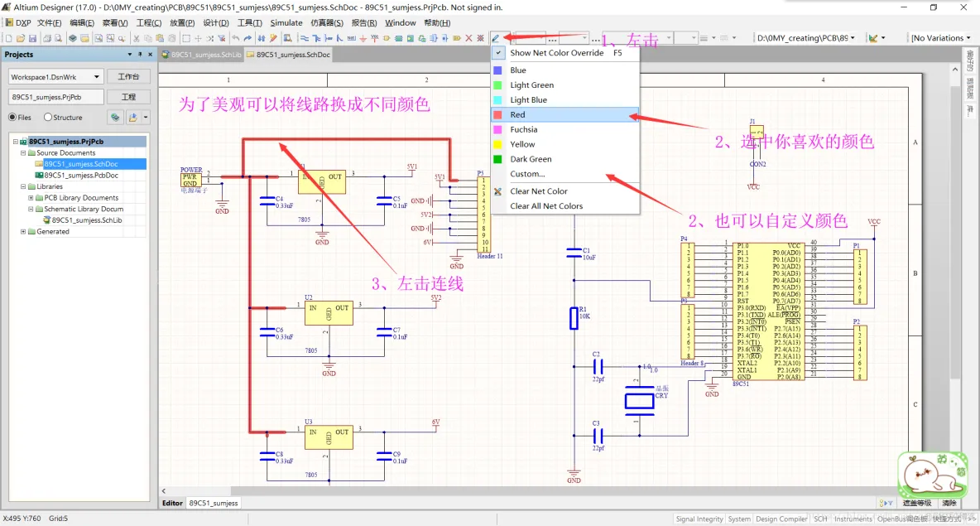Click the clear filter funnel icon

point(222,38)
